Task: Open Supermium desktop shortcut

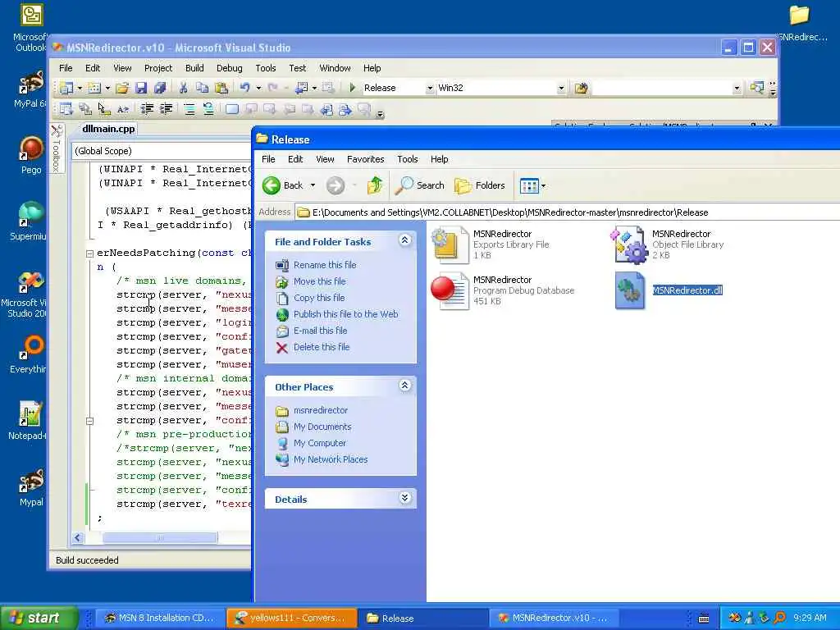Action: tap(30, 221)
